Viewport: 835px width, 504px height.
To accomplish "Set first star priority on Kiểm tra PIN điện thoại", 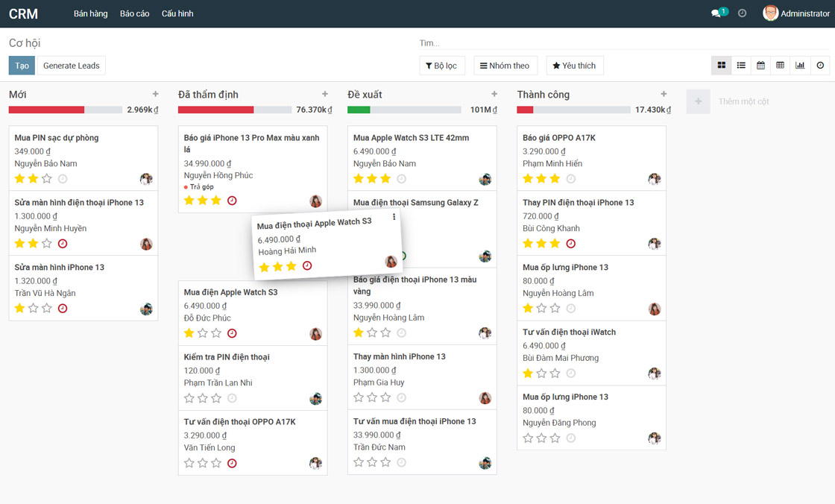I will (189, 398).
